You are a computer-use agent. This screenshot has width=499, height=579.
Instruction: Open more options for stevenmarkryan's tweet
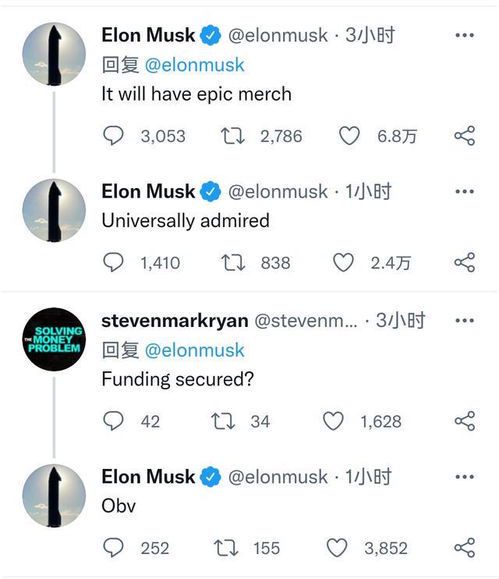(465, 321)
